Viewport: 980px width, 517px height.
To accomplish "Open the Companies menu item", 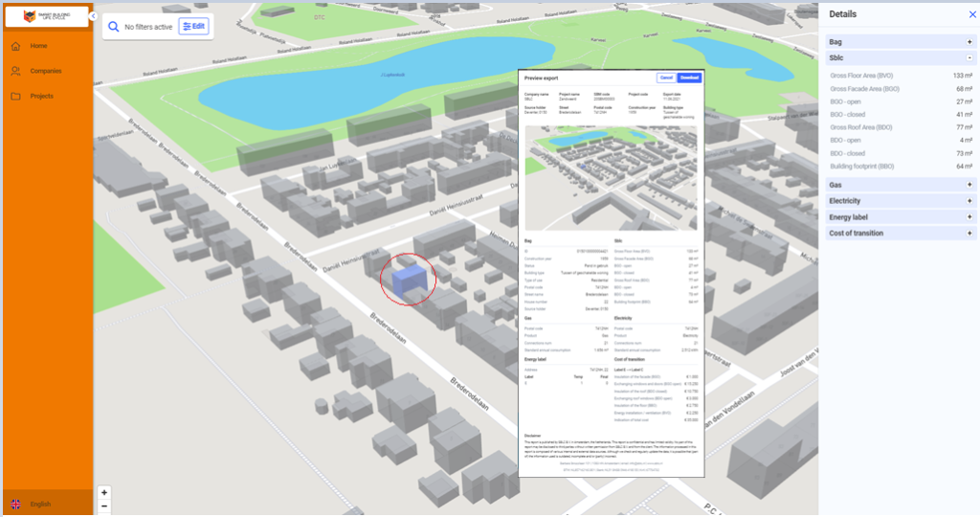I will click(47, 71).
